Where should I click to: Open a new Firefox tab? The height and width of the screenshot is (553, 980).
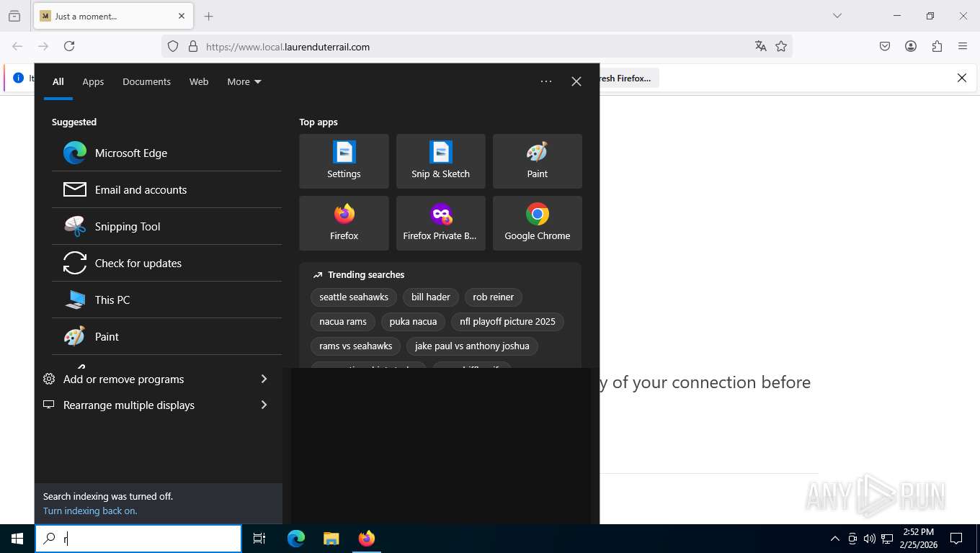209,16
